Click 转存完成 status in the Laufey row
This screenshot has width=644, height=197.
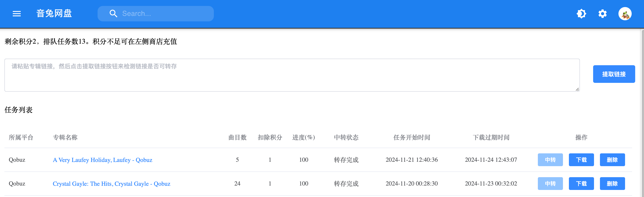pyautogui.click(x=346, y=160)
